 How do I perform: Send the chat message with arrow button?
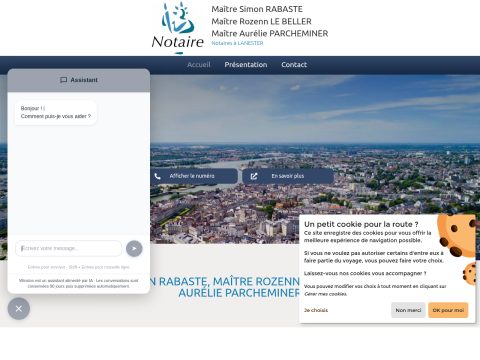(134, 249)
